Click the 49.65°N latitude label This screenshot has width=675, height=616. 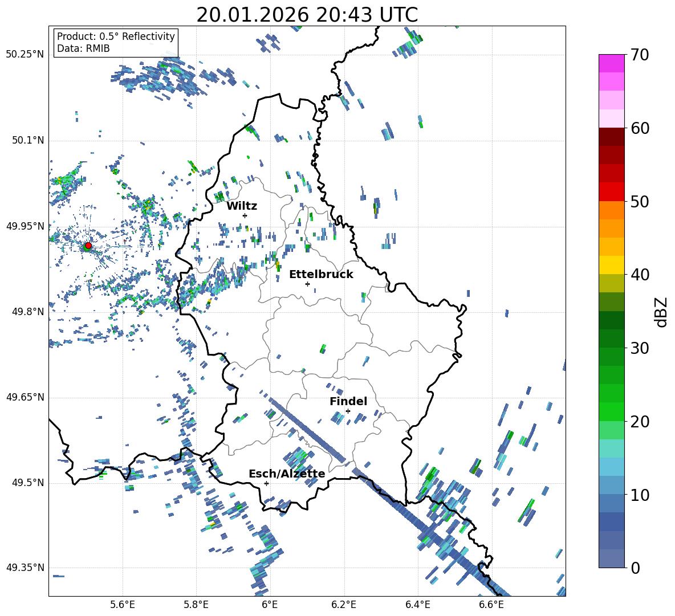click(x=25, y=397)
